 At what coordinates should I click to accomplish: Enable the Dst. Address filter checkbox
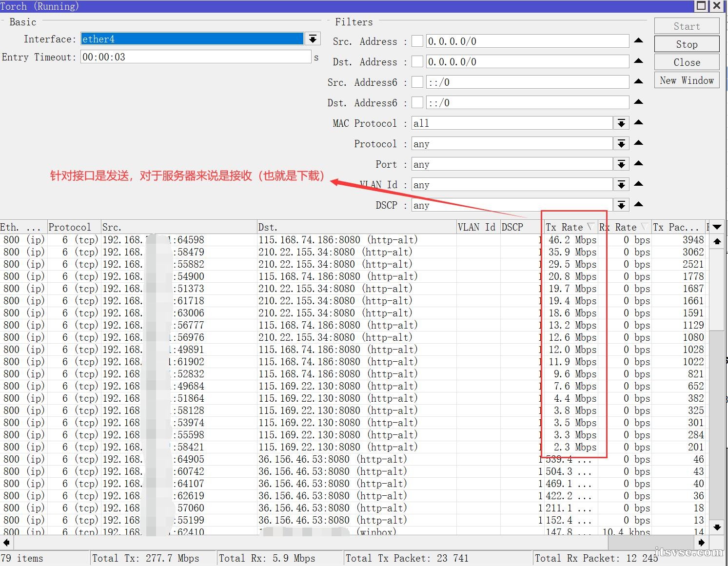[x=417, y=61]
